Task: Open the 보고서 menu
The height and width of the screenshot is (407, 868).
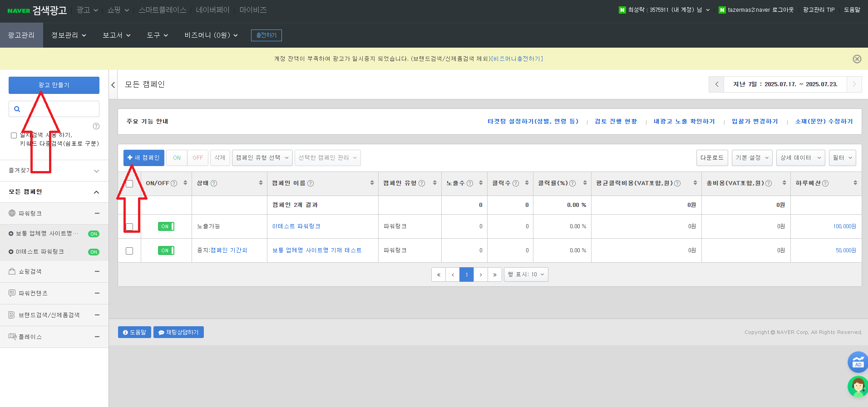Action: 117,35
